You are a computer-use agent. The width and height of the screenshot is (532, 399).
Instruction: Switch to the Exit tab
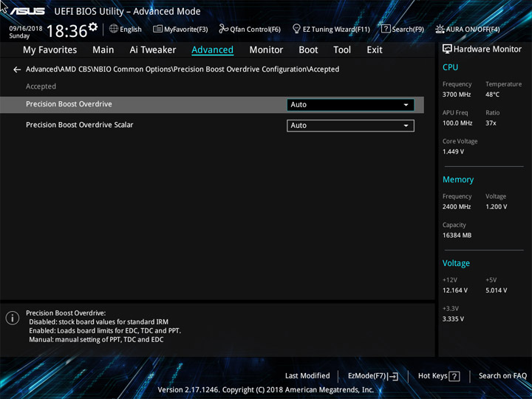[374, 50]
